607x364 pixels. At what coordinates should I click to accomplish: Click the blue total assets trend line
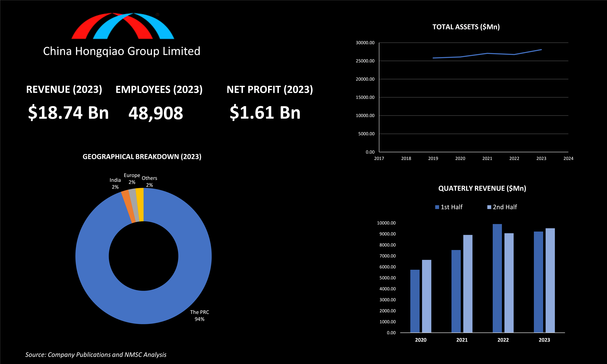(487, 53)
